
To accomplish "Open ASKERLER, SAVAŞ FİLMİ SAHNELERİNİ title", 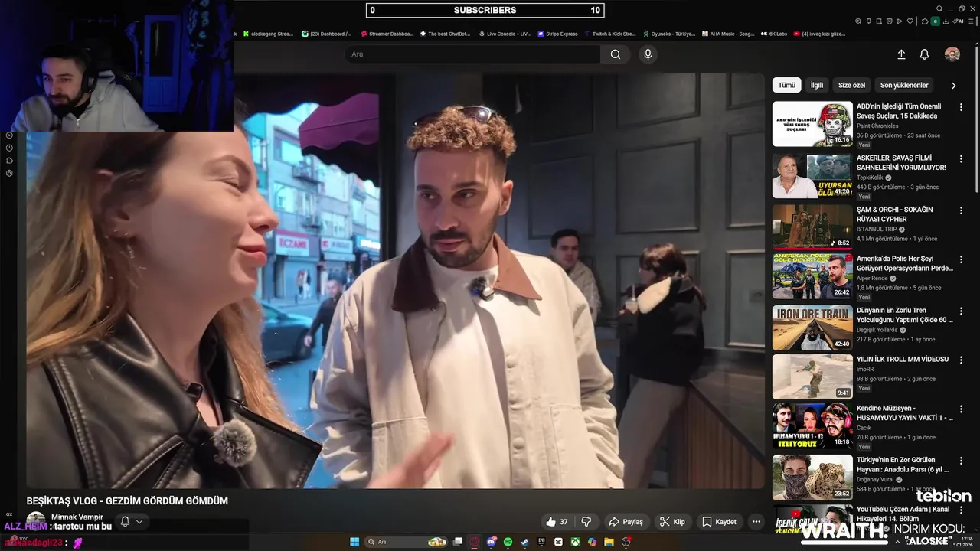I will (x=901, y=162).
